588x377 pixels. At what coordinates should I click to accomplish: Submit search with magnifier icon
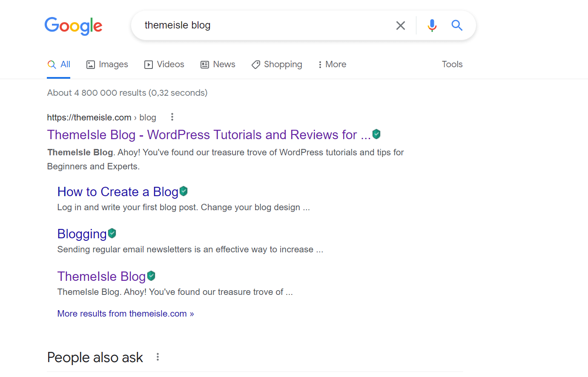pyautogui.click(x=457, y=26)
